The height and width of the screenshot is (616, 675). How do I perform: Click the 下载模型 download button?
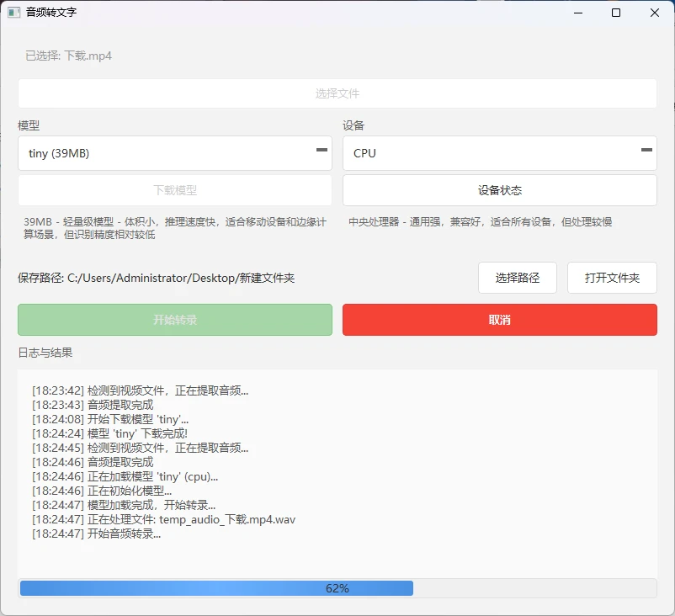[x=174, y=190]
